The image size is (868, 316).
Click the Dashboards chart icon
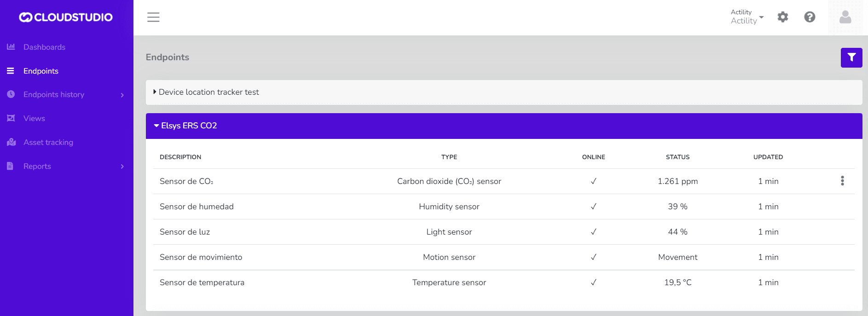[x=11, y=47]
